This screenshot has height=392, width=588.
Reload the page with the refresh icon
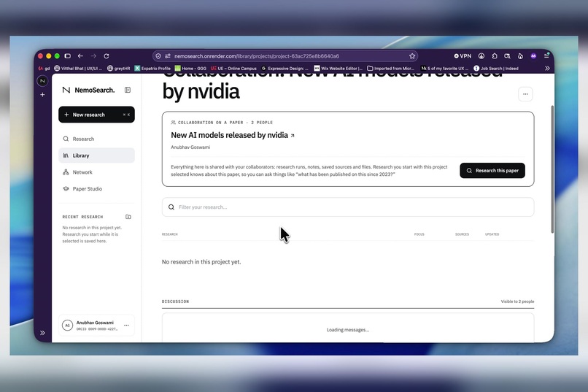click(x=107, y=56)
